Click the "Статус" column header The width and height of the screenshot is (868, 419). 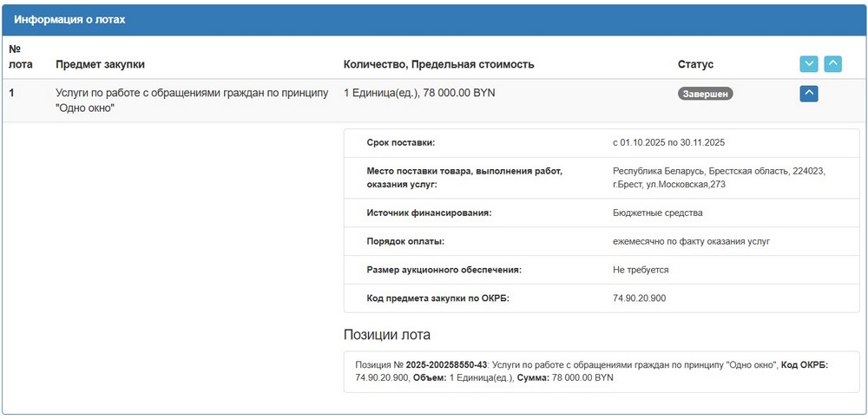tap(695, 64)
